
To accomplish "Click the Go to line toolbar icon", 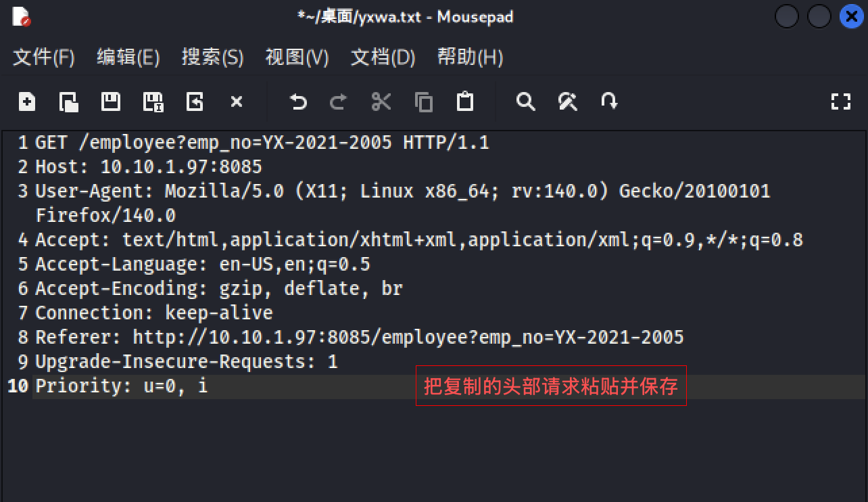I will pos(609,102).
